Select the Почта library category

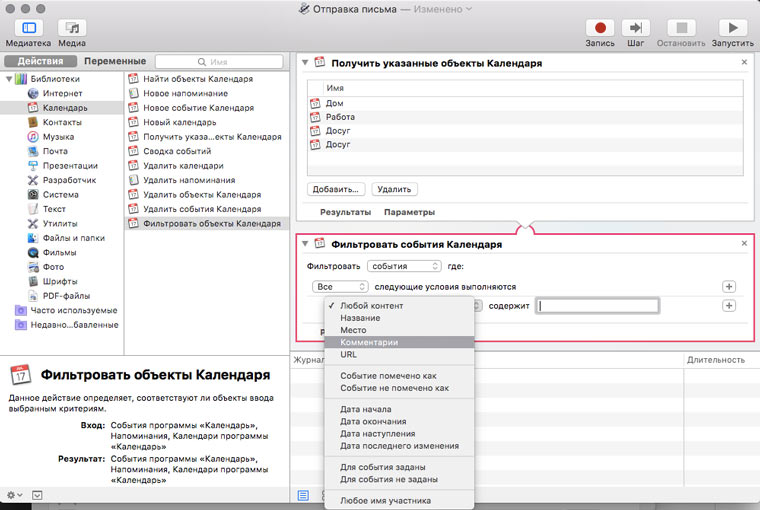pyautogui.click(x=55, y=151)
